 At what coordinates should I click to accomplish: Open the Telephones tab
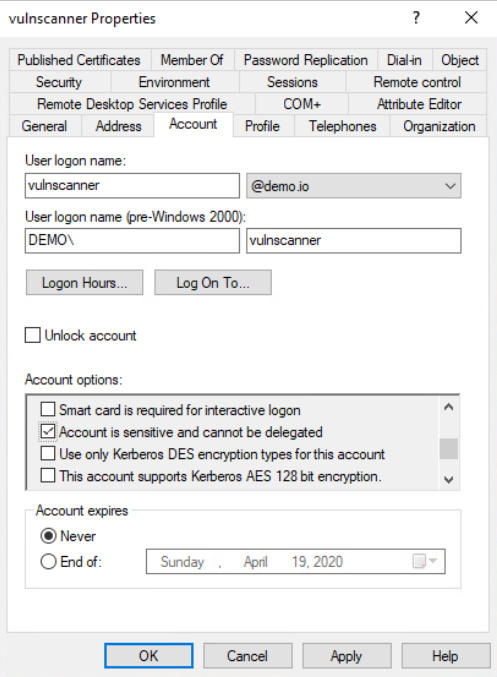click(x=342, y=126)
